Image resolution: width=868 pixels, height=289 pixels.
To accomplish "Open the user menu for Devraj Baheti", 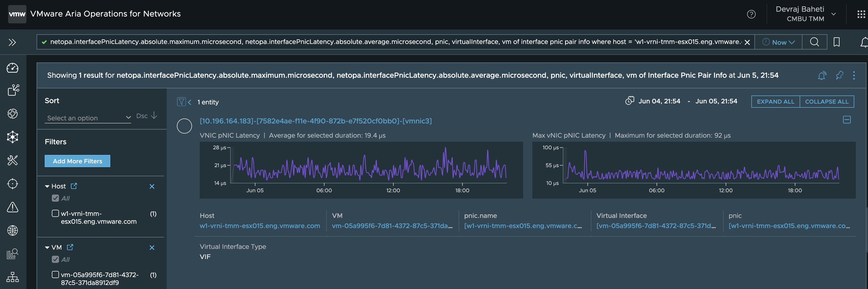I will (x=805, y=14).
